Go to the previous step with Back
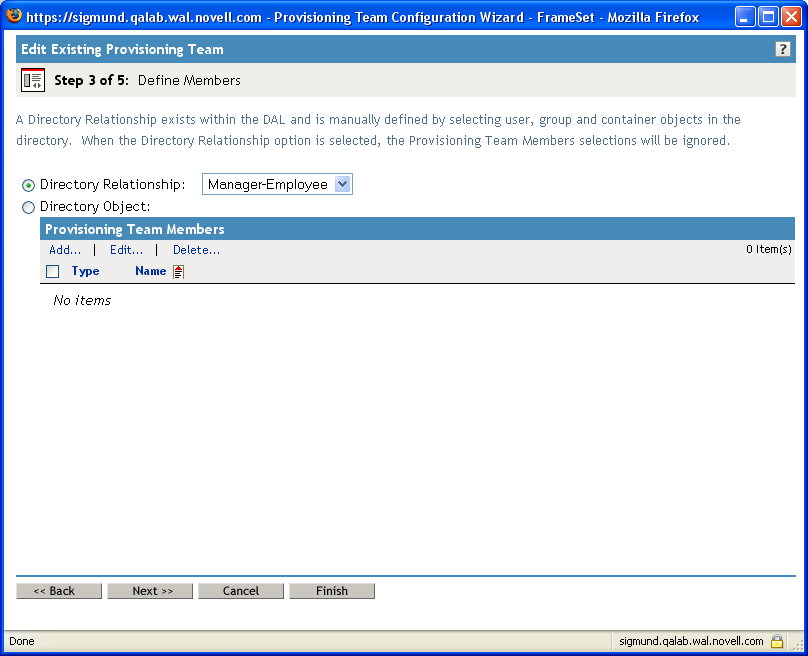 tap(59, 591)
